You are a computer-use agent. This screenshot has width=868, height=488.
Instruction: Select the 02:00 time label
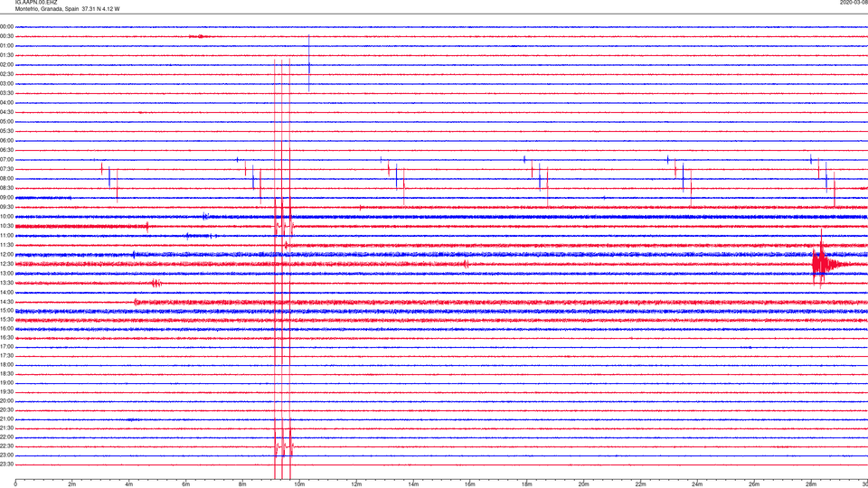(6, 65)
